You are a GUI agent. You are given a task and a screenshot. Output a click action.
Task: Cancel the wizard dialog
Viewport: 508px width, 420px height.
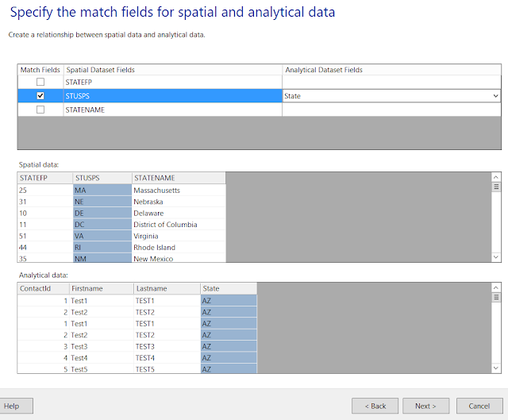click(x=479, y=406)
